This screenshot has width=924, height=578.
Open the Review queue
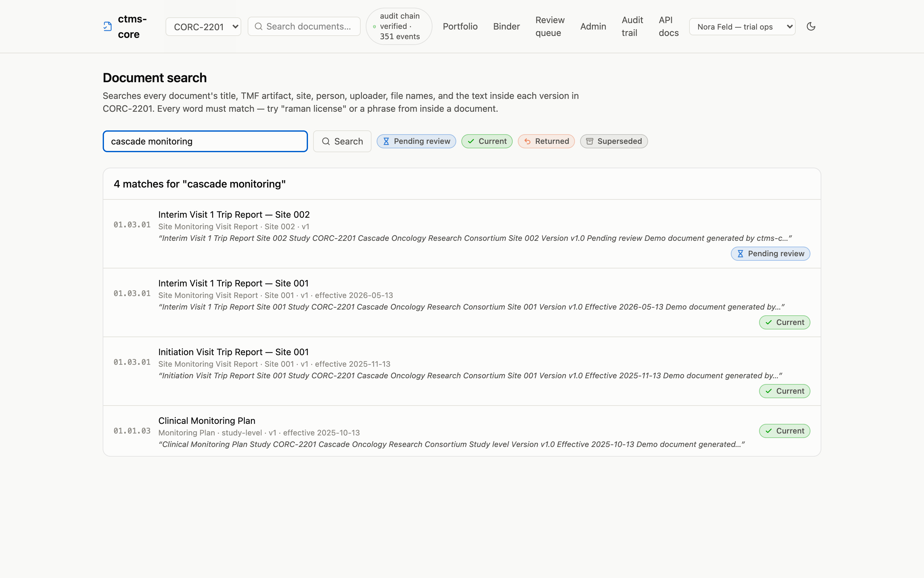[550, 26]
